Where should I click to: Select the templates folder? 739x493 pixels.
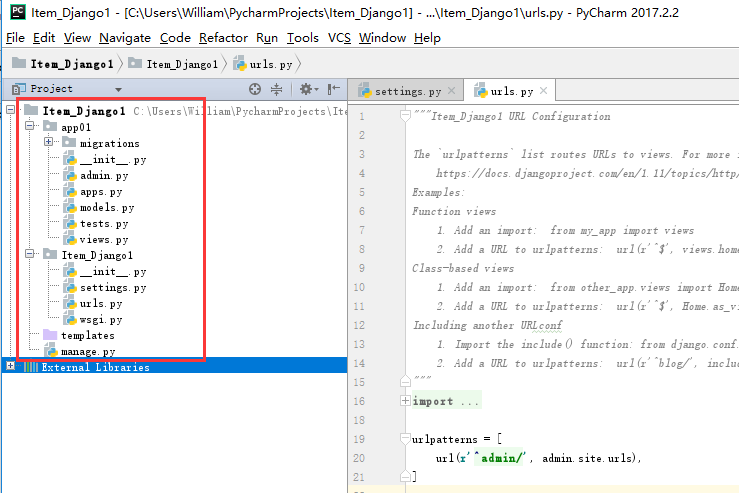[88, 335]
